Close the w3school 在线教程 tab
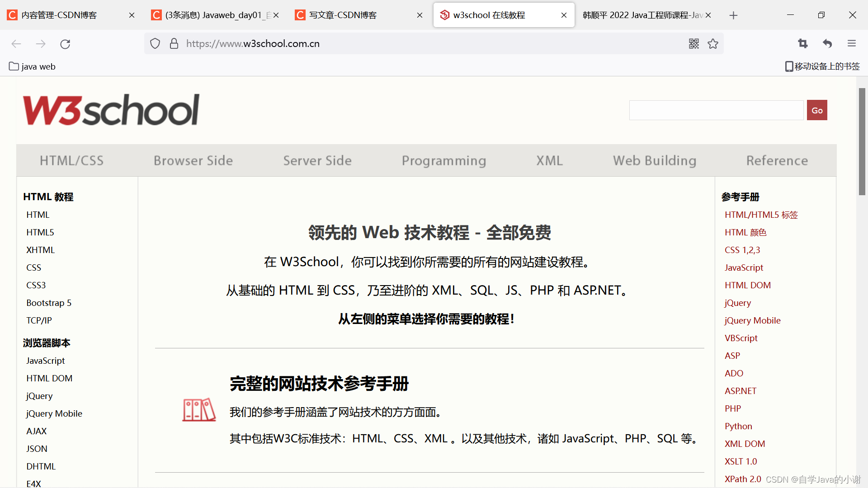Image resolution: width=868 pixels, height=488 pixels. click(x=564, y=15)
